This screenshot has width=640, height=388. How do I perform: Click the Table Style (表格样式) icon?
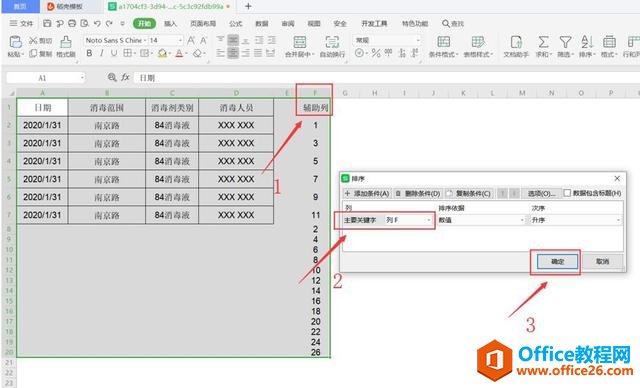478,42
